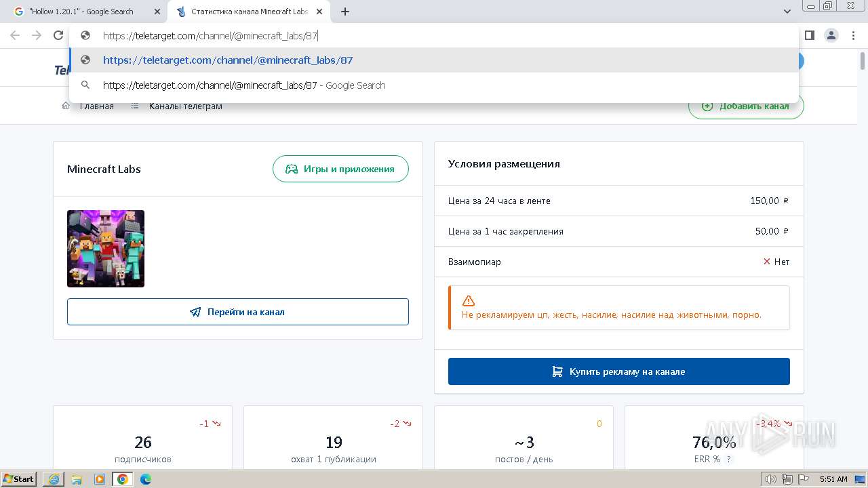Viewport: 868px width, 488px height.
Task: Click the Взаимопиар Нет value
Action: tap(776, 262)
